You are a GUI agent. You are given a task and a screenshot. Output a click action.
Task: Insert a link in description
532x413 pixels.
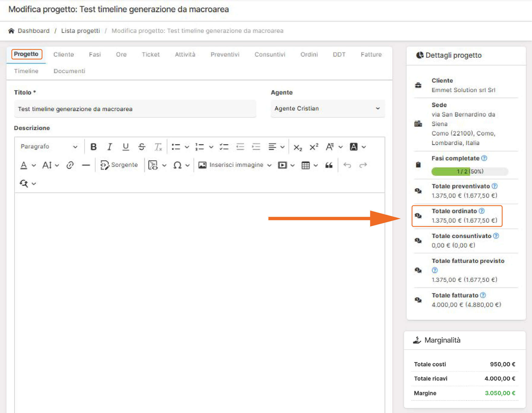[70, 165]
